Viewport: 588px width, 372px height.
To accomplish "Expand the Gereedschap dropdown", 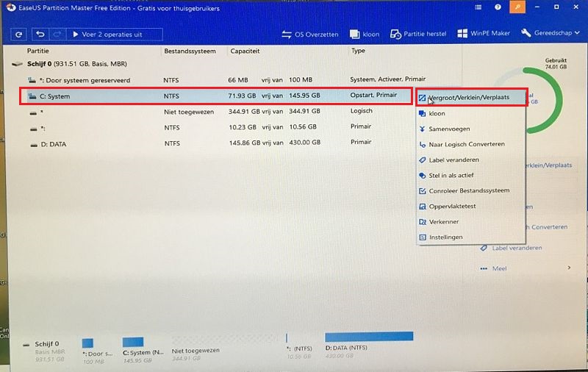I will (550, 33).
